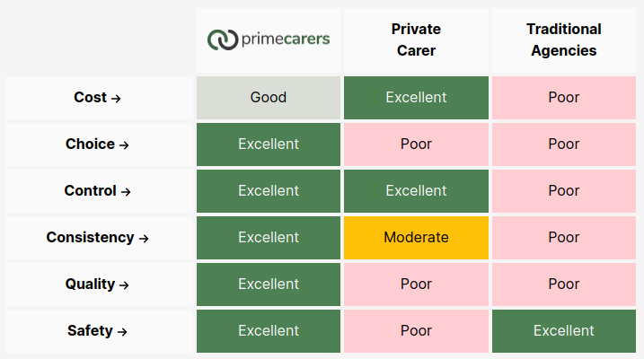
Task: Click Private Carer's Excellent Cost cell
Action: [x=416, y=98]
